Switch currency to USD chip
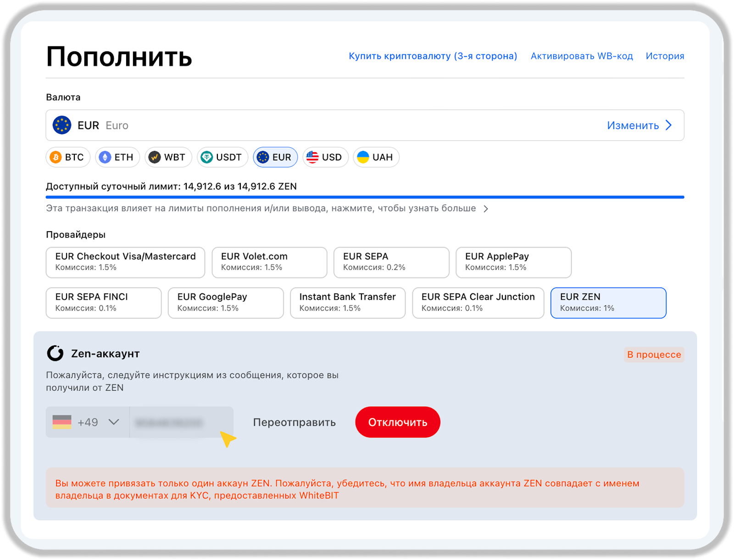This screenshot has width=734, height=560. (325, 157)
